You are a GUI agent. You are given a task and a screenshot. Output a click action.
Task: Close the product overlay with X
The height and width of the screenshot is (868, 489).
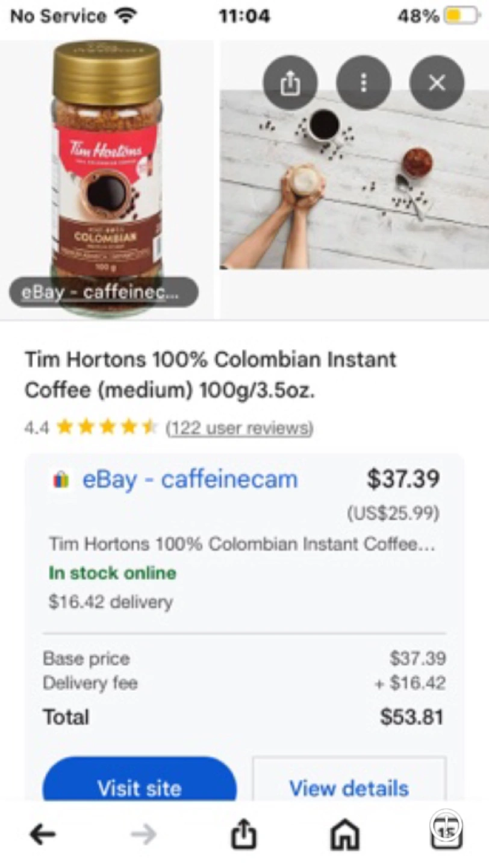point(437,83)
